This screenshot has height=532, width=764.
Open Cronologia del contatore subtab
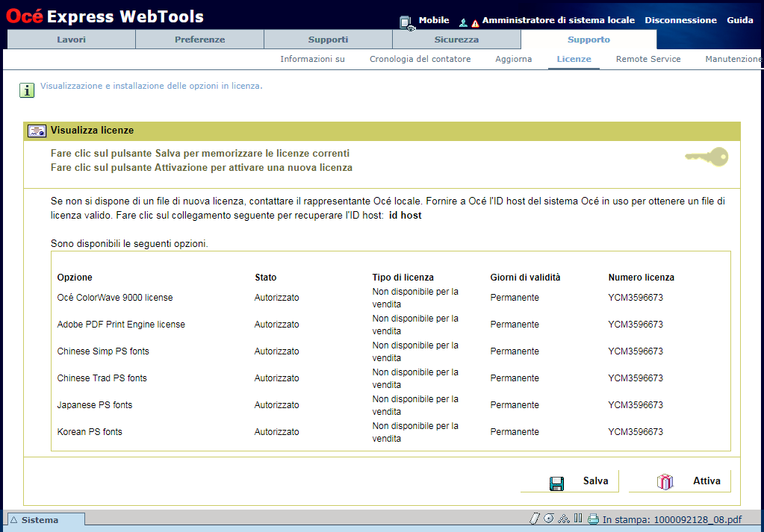(420, 59)
